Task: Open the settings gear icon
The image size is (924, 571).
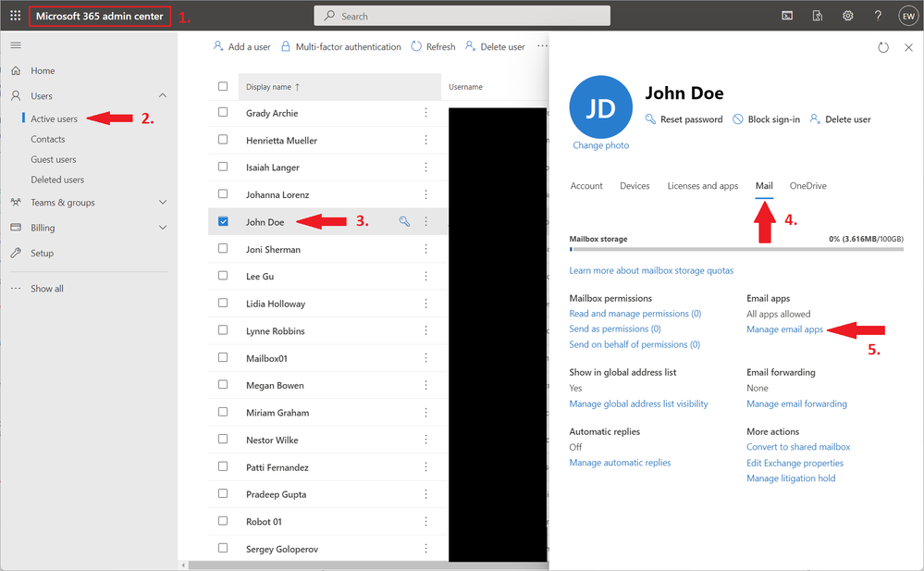Action: pyautogui.click(x=847, y=16)
